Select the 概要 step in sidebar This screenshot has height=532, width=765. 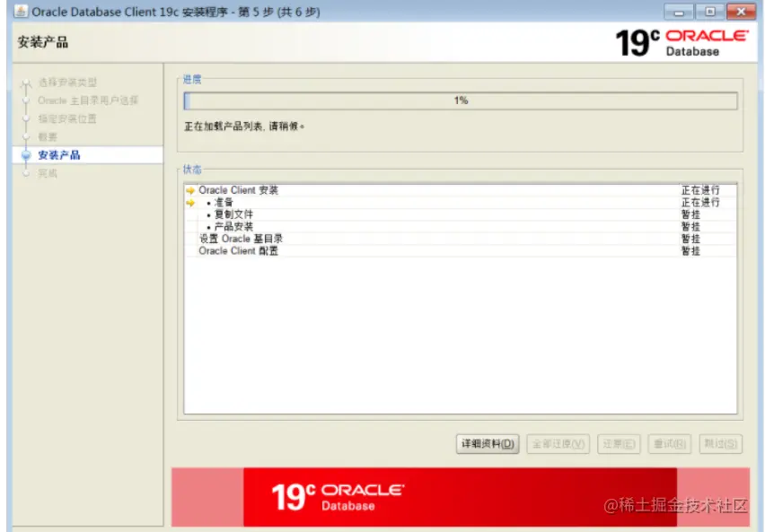48,137
